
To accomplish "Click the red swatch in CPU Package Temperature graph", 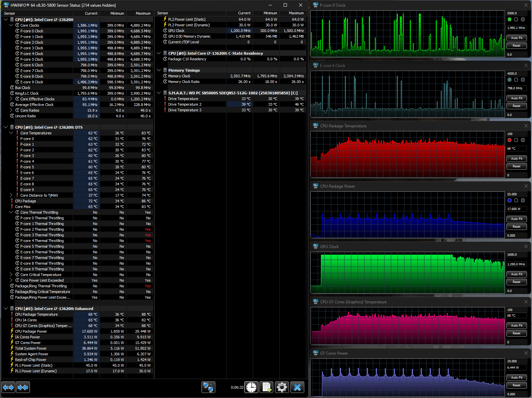I will tap(509, 140).
